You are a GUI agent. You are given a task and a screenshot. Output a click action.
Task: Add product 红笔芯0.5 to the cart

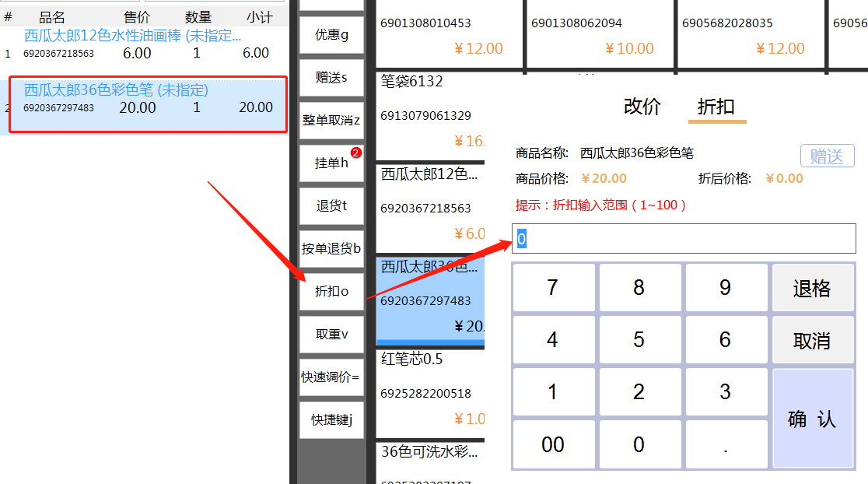point(431,394)
